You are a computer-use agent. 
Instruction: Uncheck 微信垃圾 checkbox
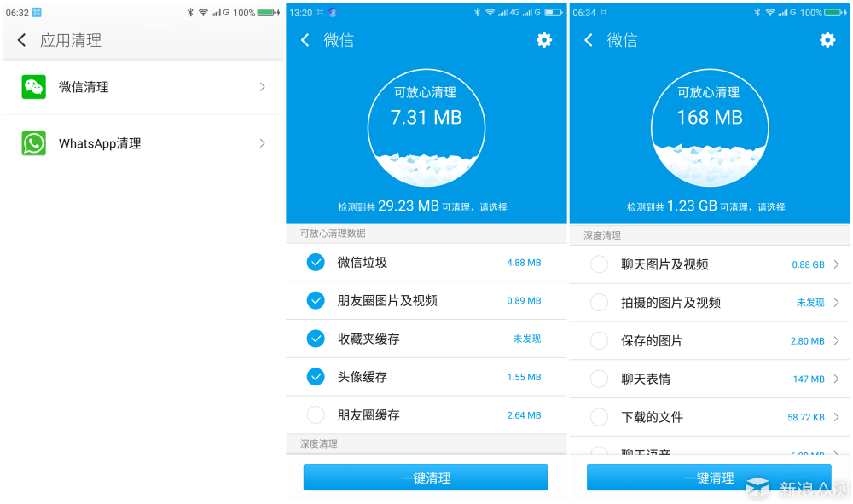pyautogui.click(x=316, y=262)
